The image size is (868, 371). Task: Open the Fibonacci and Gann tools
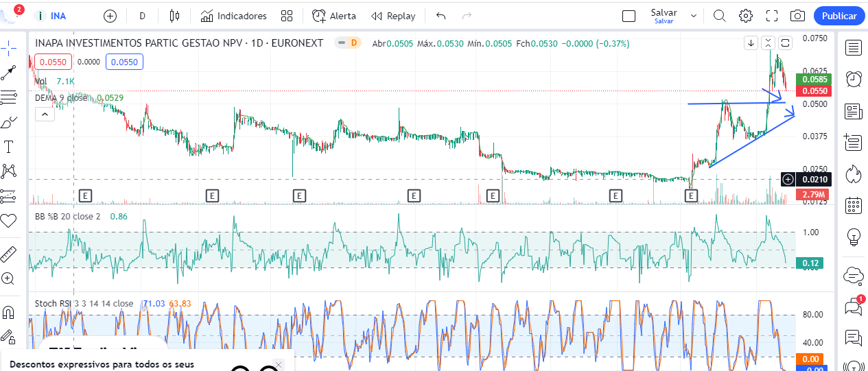[8, 97]
